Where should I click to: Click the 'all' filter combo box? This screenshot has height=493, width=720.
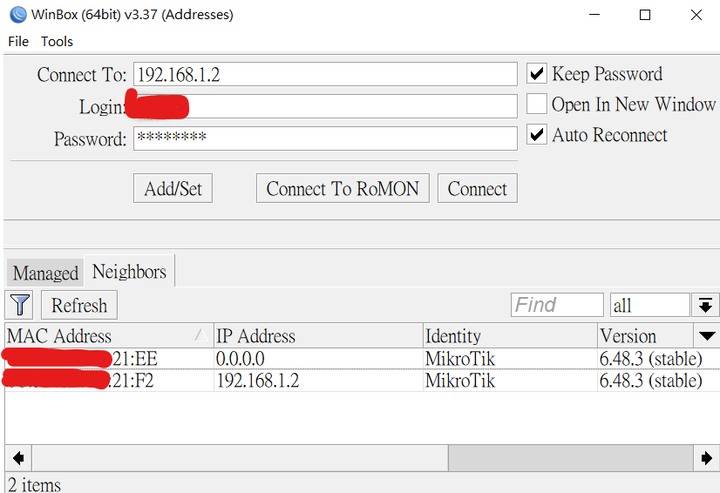650,305
